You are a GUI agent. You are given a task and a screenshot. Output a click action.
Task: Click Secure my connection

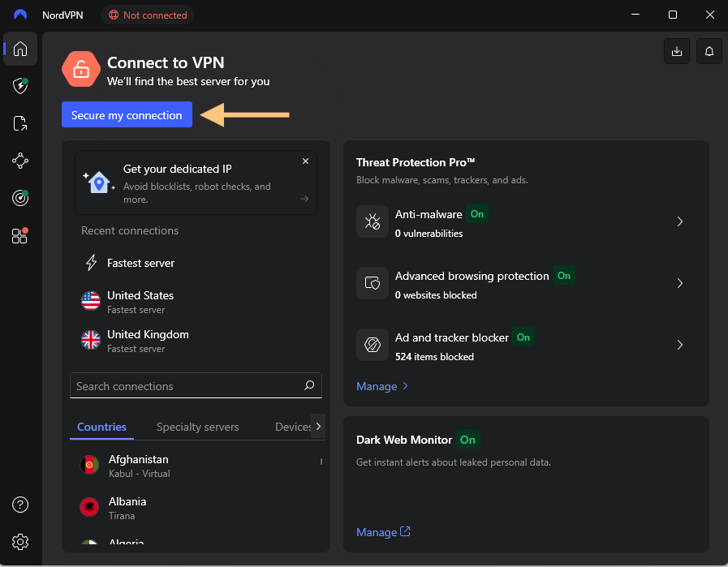(x=127, y=114)
